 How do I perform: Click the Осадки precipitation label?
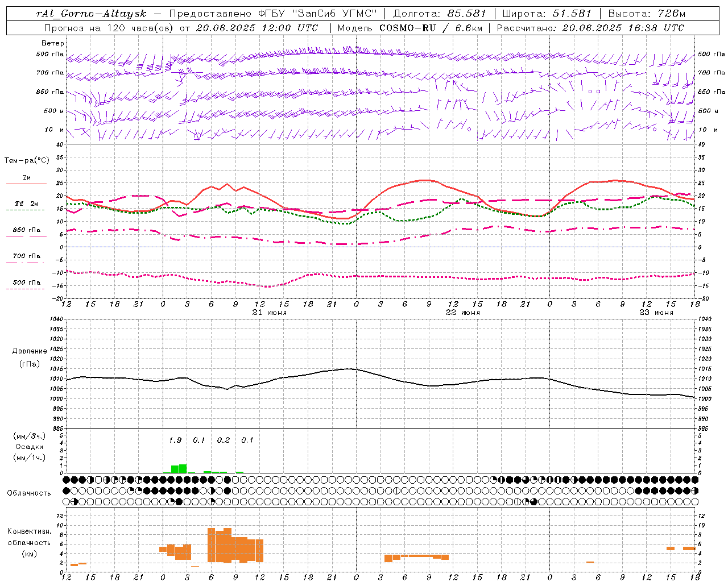point(29,447)
